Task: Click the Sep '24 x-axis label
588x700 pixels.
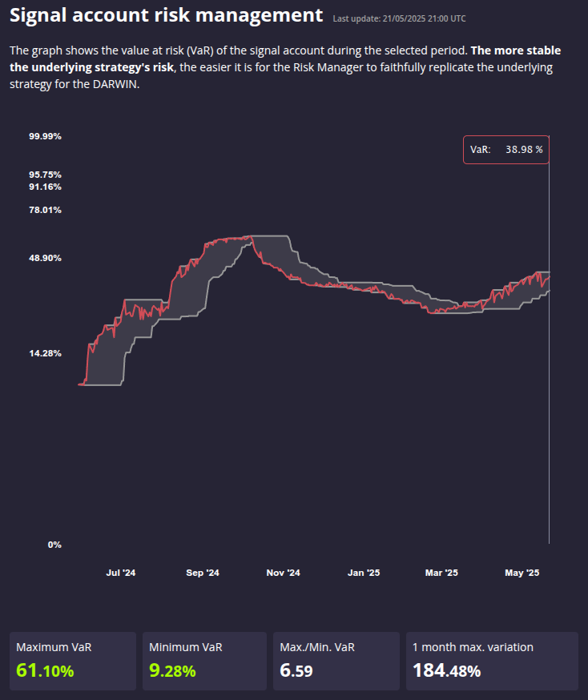Action: coord(203,573)
